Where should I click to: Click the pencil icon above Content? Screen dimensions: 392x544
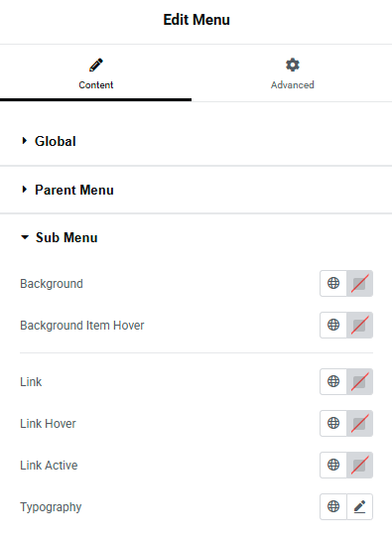click(95, 65)
